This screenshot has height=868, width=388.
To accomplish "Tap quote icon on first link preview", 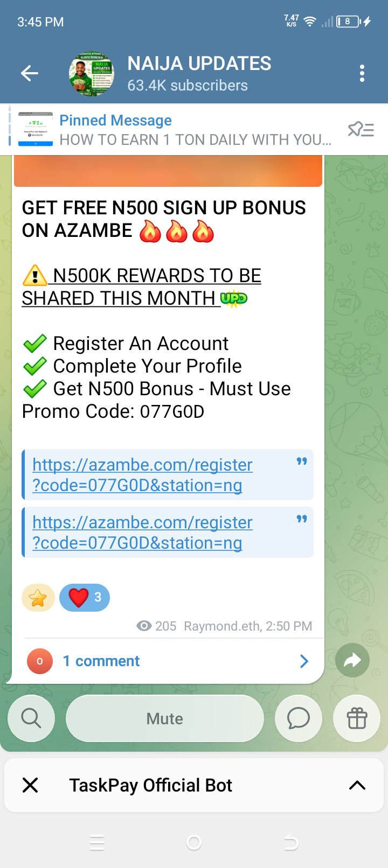I will 302,461.
